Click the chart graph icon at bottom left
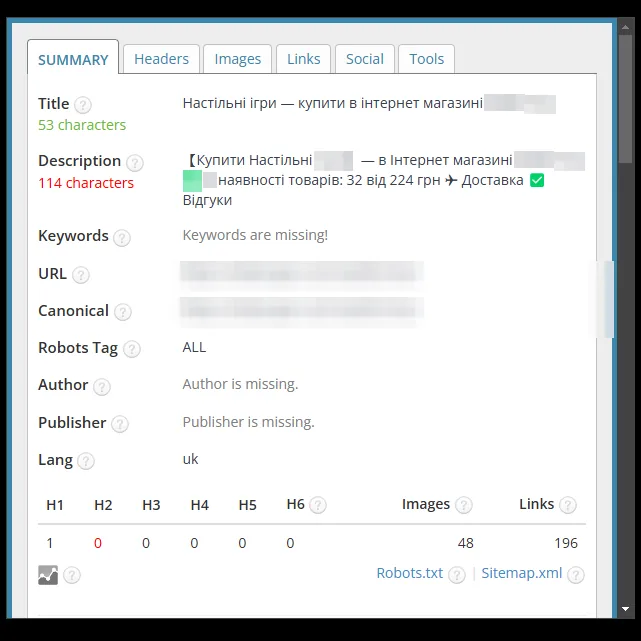Image resolution: width=641 pixels, height=641 pixels. pyautogui.click(x=48, y=575)
